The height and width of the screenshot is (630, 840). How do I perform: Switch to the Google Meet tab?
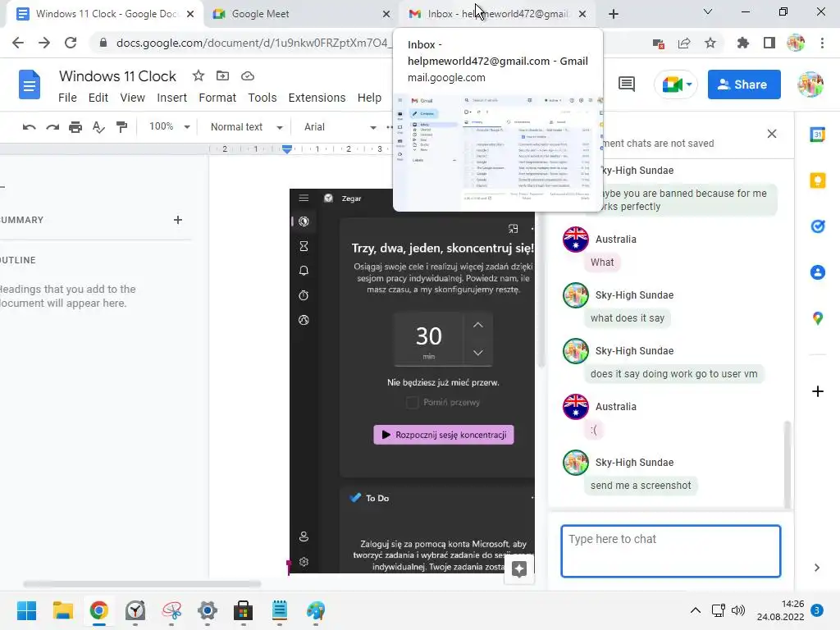(x=300, y=14)
